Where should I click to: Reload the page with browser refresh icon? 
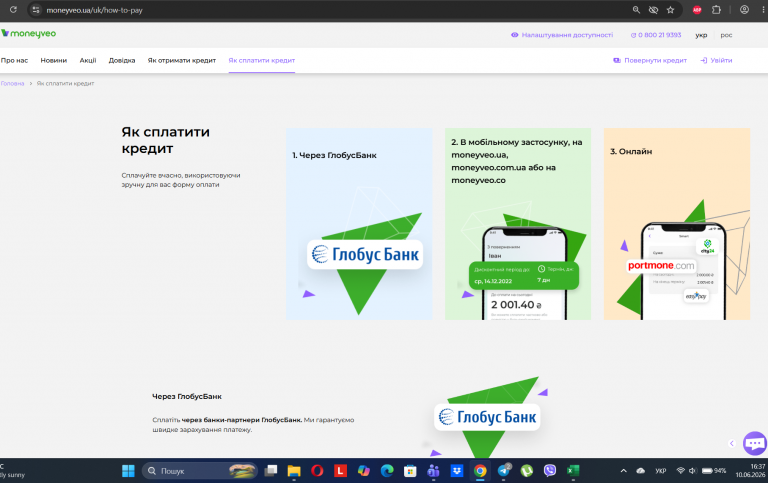point(13,9)
